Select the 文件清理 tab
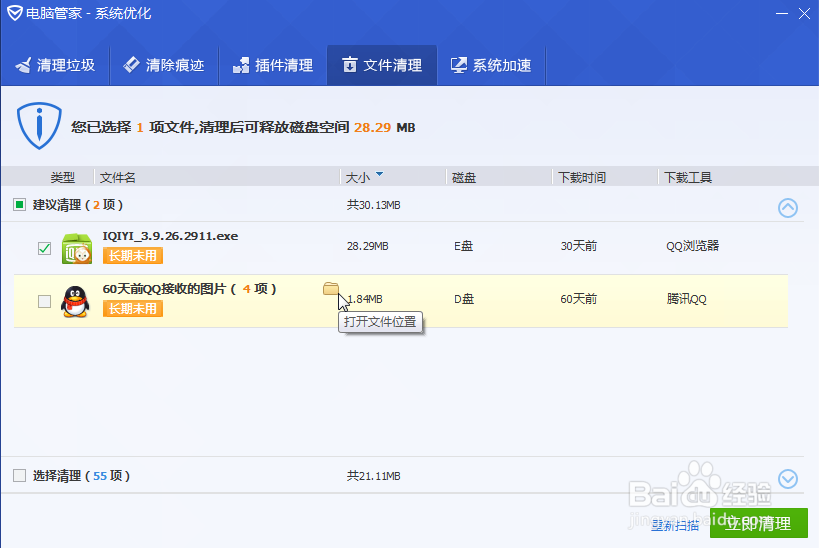 pyautogui.click(x=382, y=65)
